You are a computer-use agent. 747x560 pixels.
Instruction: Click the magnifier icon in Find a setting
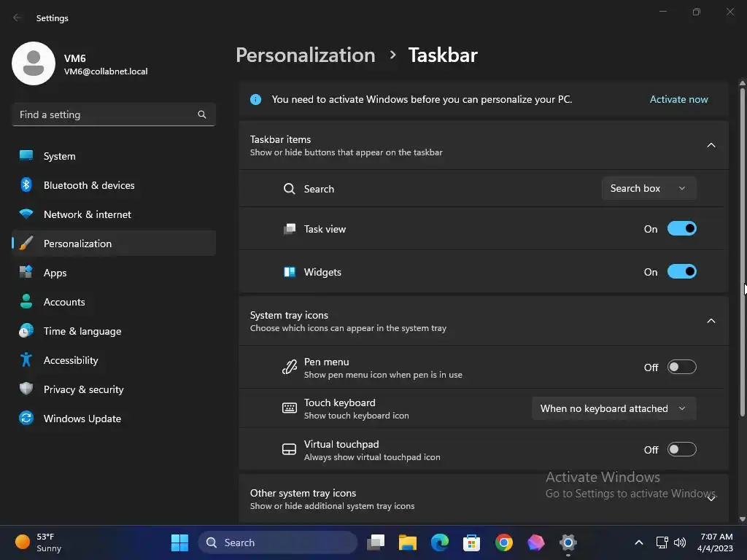(x=202, y=114)
